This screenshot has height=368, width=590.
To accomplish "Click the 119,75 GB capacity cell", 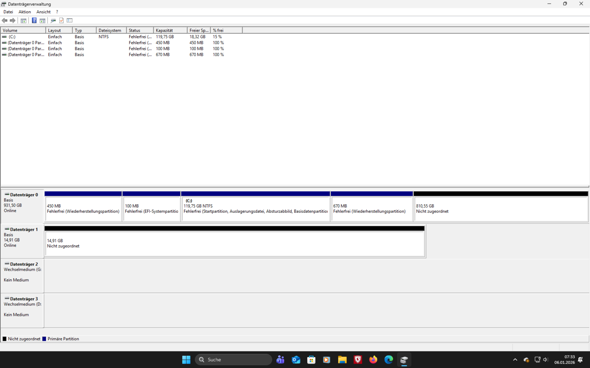I will pos(165,37).
